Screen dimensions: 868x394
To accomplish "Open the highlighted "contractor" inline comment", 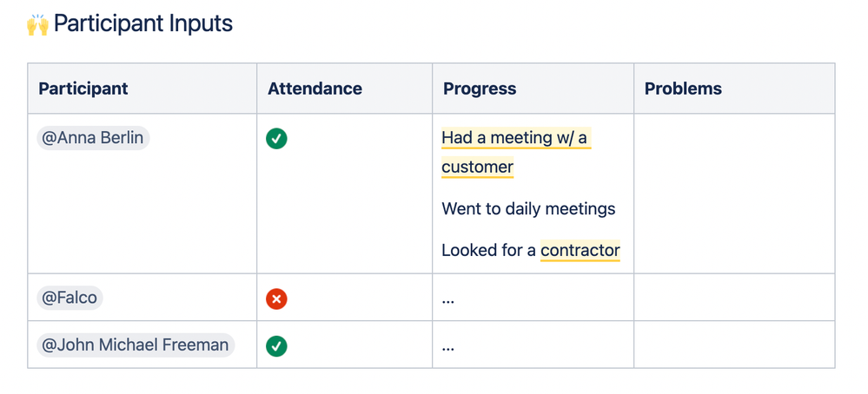I will tap(580, 250).
